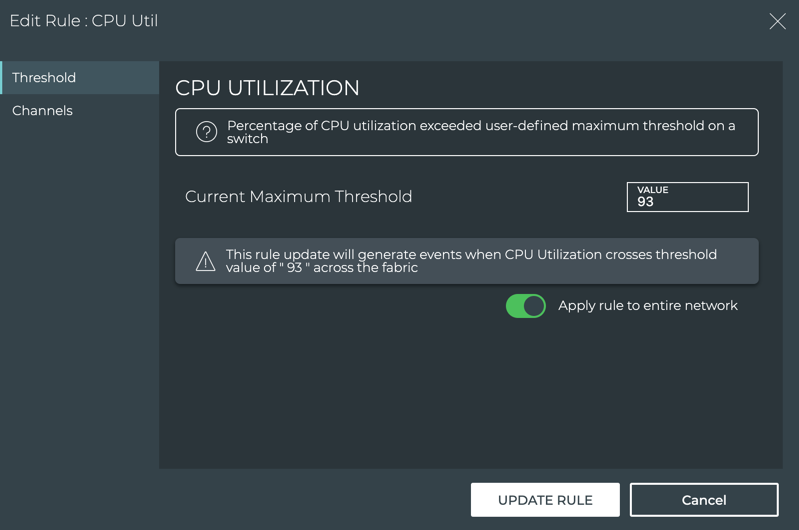Select the Threshold tab
The height and width of the screenshot is (530, 799).
coord(44,78)
